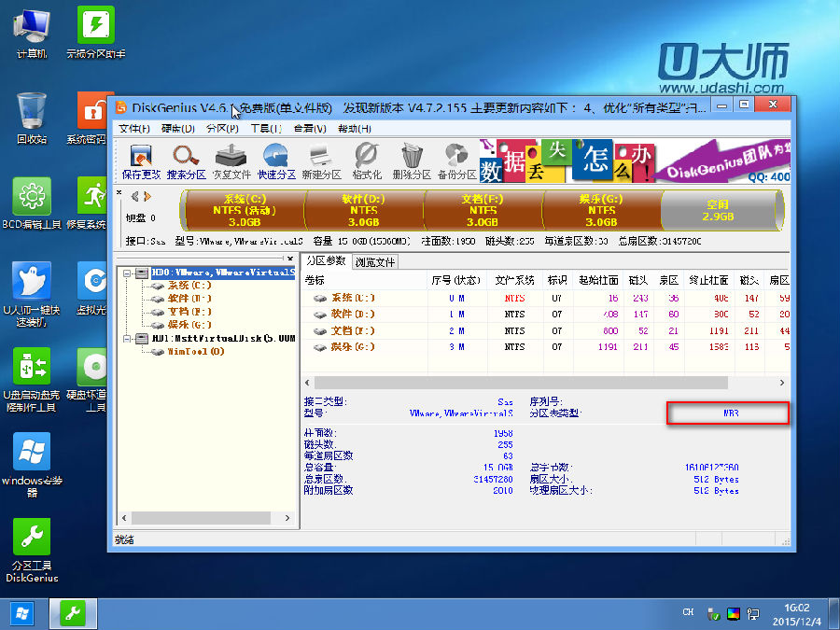Open the 帮助(H) menu

click(x=355, y=129)
